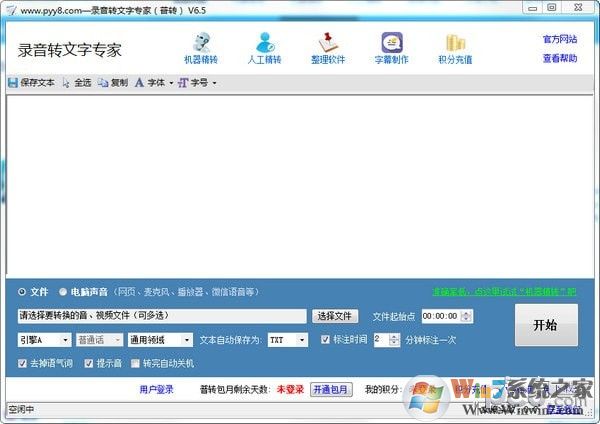Toggle the 标注时间 checkbox
The height and width of the screenshot is (424, 600).
coord(325,339)
